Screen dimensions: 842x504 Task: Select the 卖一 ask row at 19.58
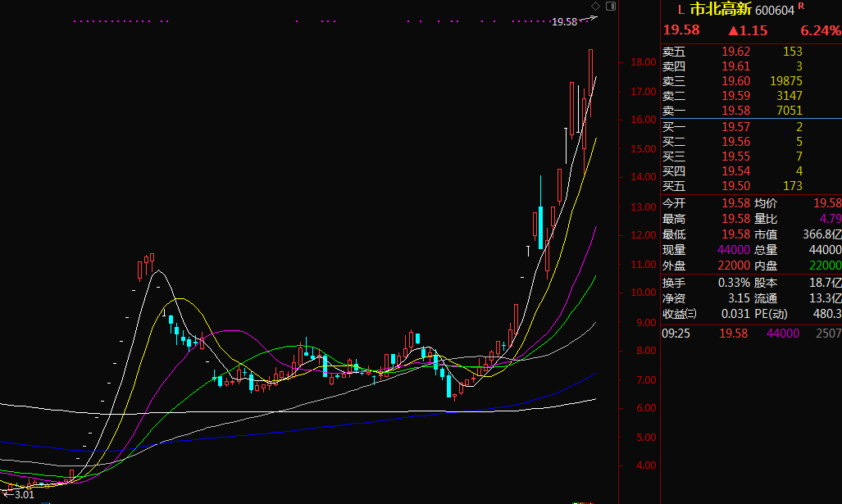751,111
